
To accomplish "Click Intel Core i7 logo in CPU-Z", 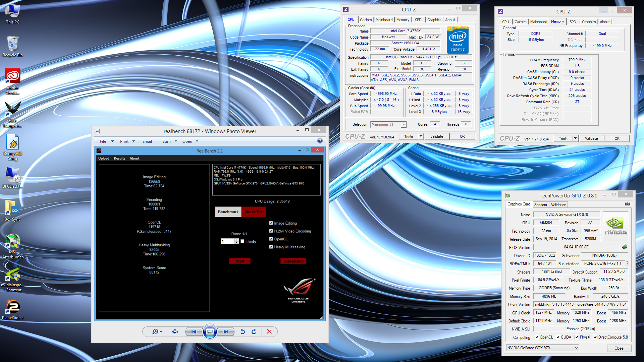I will point(458,40).
